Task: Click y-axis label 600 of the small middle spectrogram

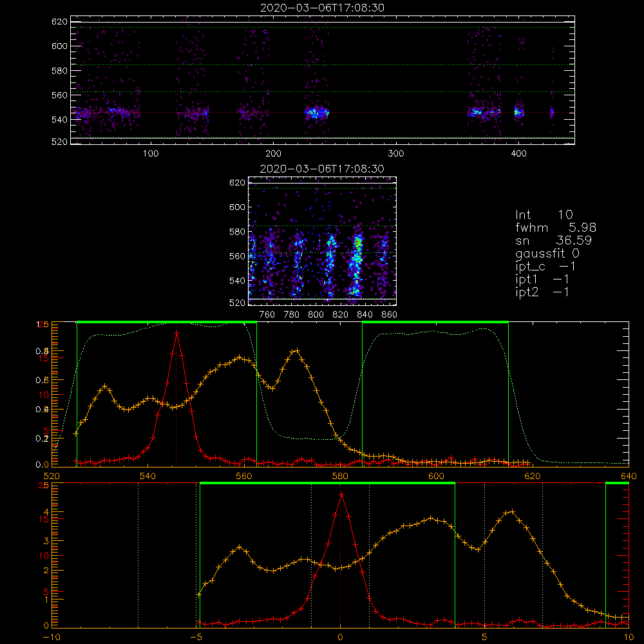Action: coord(238,207)
